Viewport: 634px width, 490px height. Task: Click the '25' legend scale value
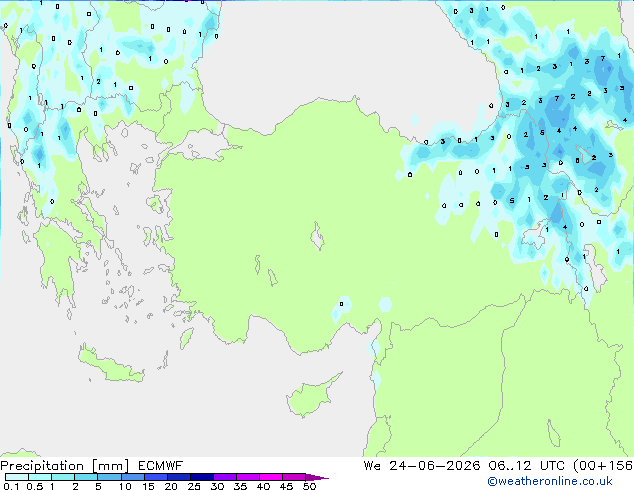coord(194,486)
